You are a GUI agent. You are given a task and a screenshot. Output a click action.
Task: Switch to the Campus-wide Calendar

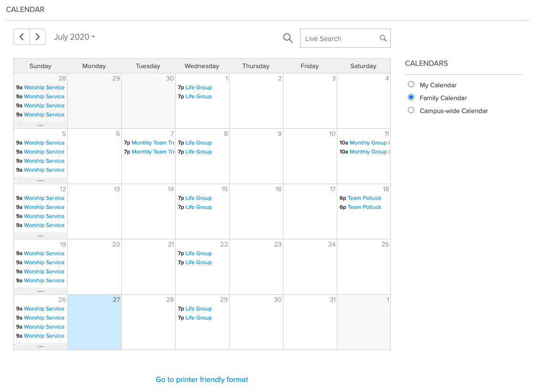411,110
